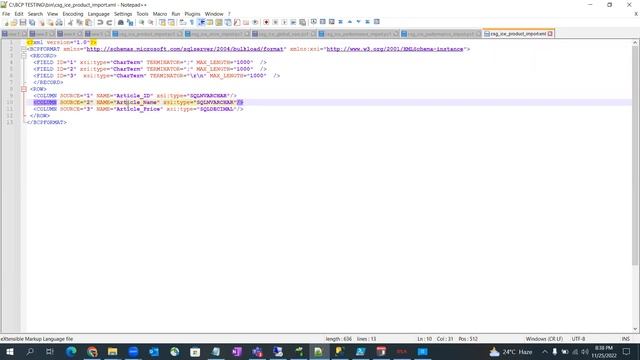Viewport: 640px width, 360px height.
Task: Collapse the BCPFORMAT fold marker on line 2
Action: tap(24, 49)
